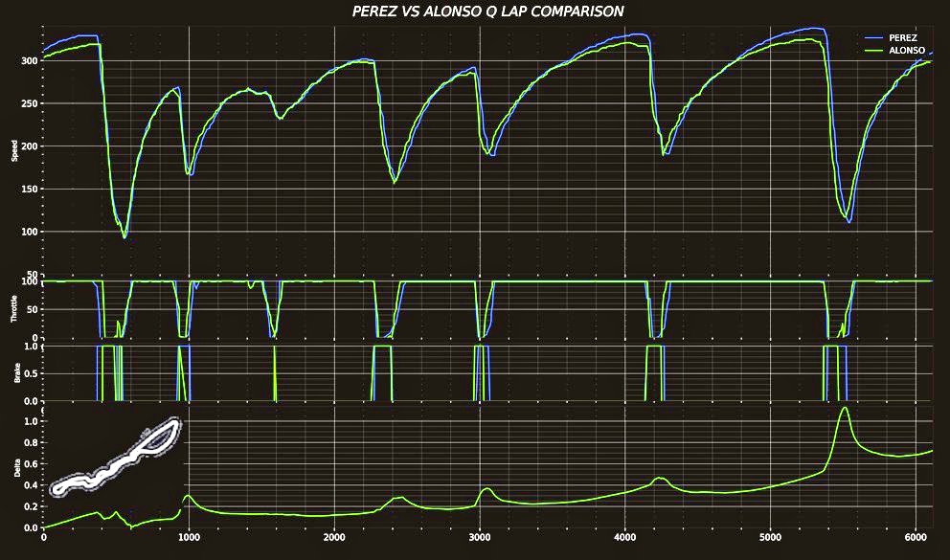Click the 6000 distance axis tick label
The height and width of the screenshot is (560, 950).
pyautogui.click(x=916, y=538)
